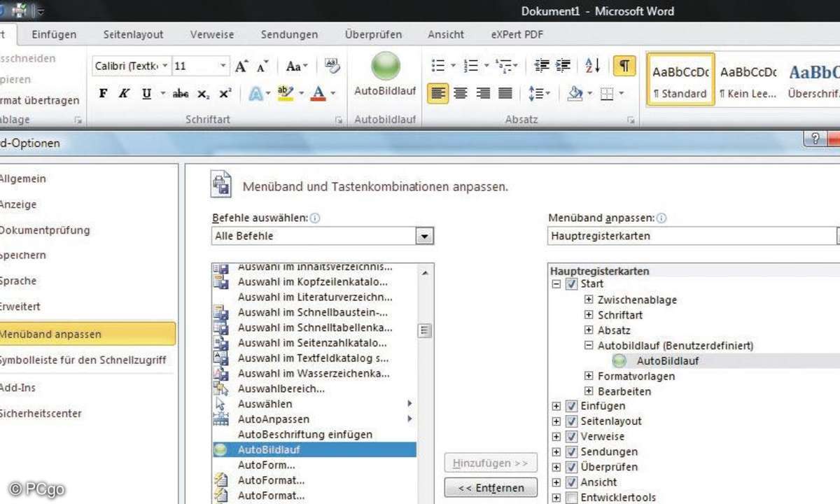
Task: Insert a numbered list
Action: click(x=471, y=66)
